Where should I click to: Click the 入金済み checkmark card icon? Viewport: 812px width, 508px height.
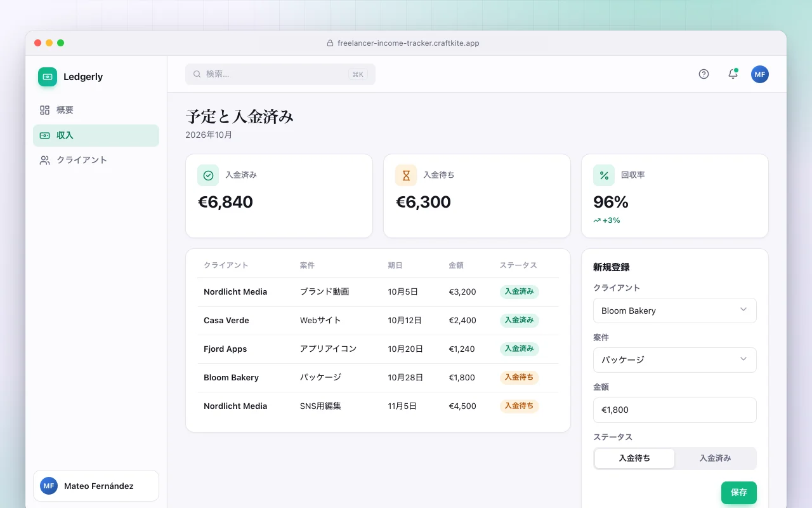tap(208, 175)
